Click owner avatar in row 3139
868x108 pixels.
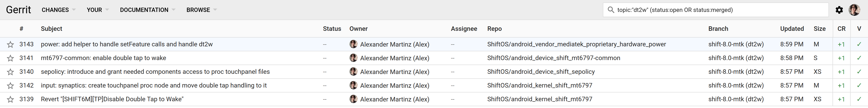[x=354, y=99]
